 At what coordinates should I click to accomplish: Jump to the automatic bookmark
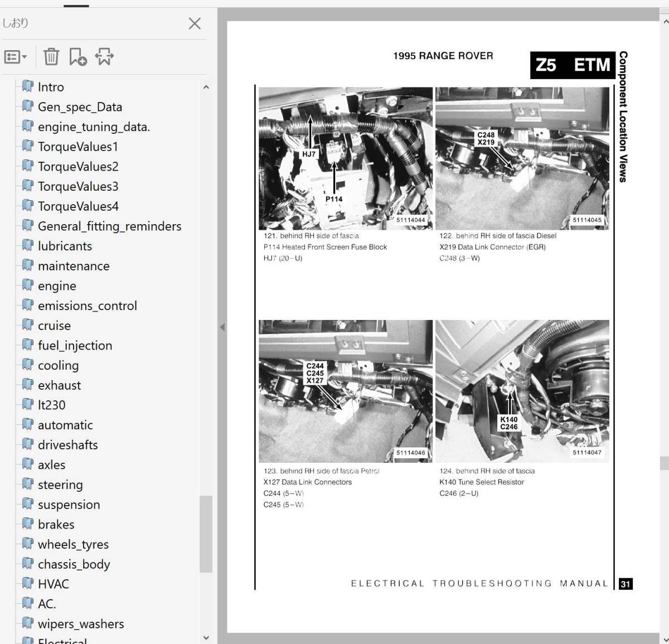pos(65,425)
